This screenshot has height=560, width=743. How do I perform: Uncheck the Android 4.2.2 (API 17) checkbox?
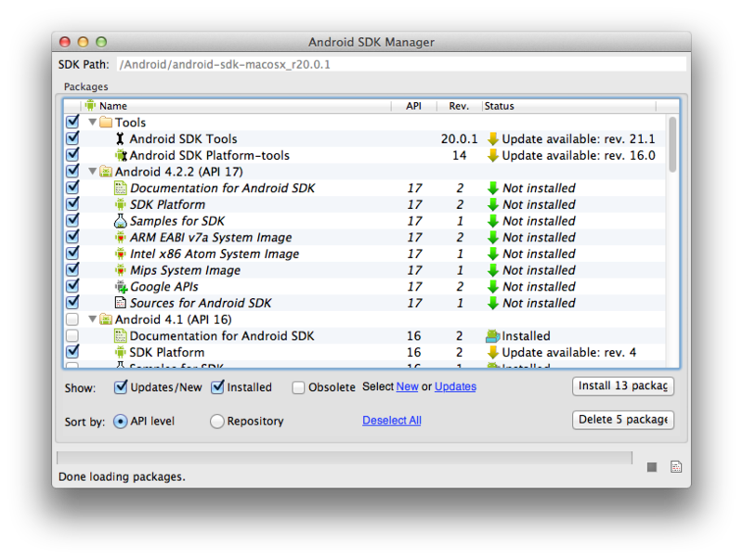point(72,171)
